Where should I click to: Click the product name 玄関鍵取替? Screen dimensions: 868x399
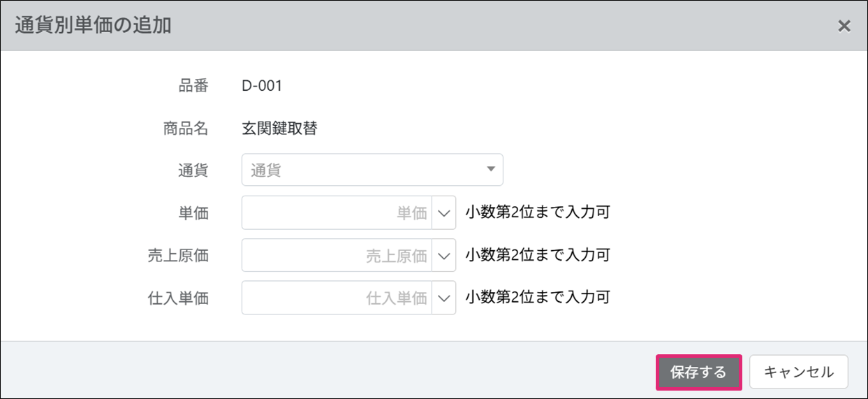[279, 129]
